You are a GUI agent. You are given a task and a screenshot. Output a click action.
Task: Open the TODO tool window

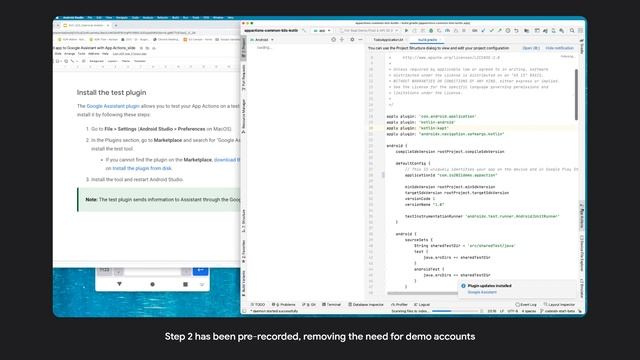coord(258,304)
